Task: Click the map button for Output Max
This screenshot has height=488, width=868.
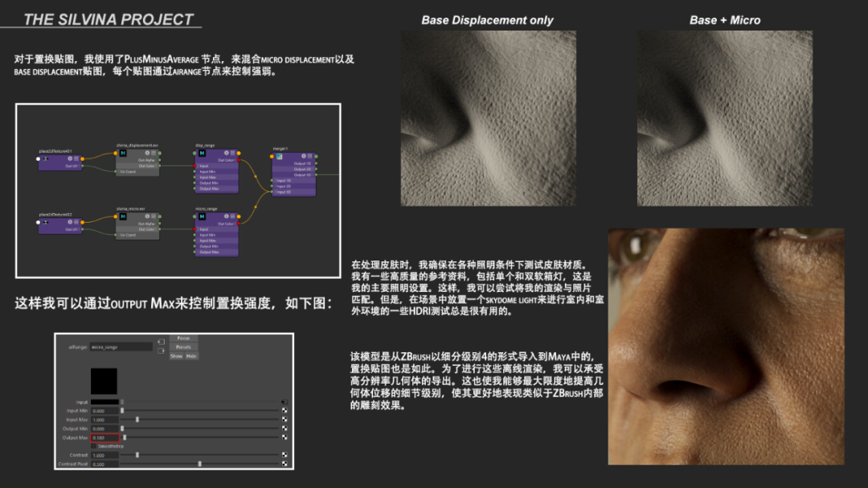Action: 285,437
